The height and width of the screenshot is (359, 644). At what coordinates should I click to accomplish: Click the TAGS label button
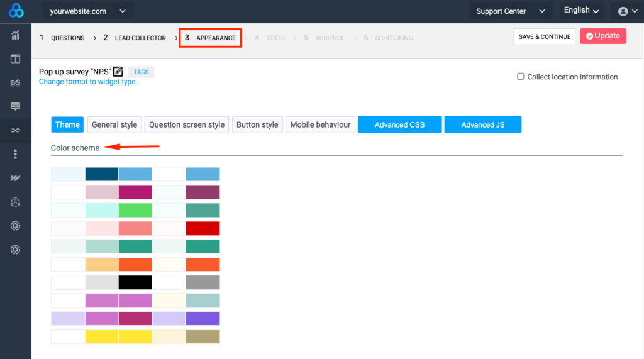141,72
